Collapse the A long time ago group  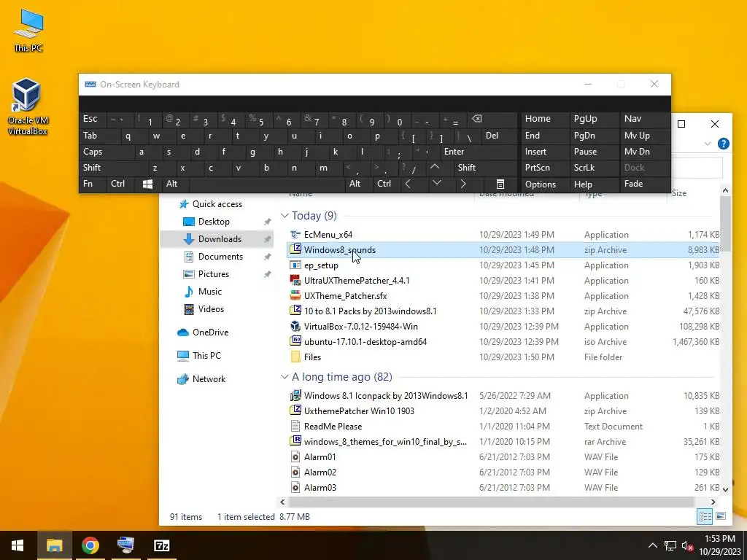pyautogui.click(x=285, y=377)
